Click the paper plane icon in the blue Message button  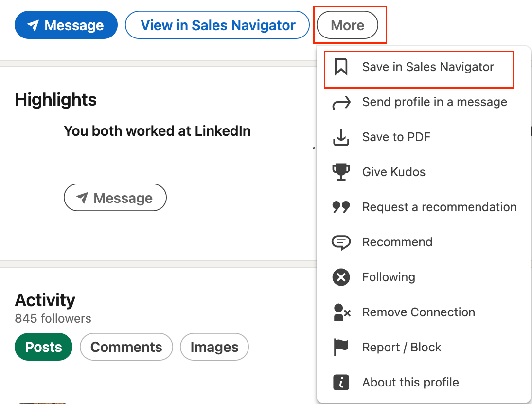pos(33,25)
